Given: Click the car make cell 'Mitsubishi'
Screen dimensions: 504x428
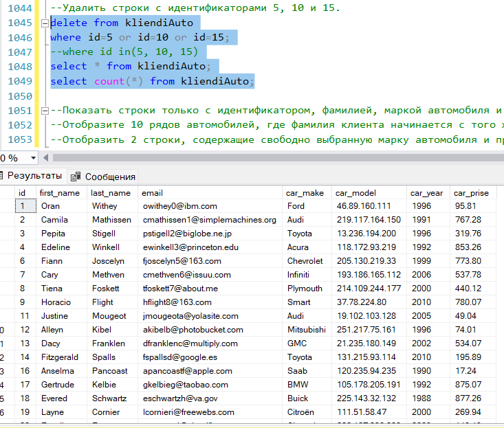Looking at the screenshot, I should (307, 330).
